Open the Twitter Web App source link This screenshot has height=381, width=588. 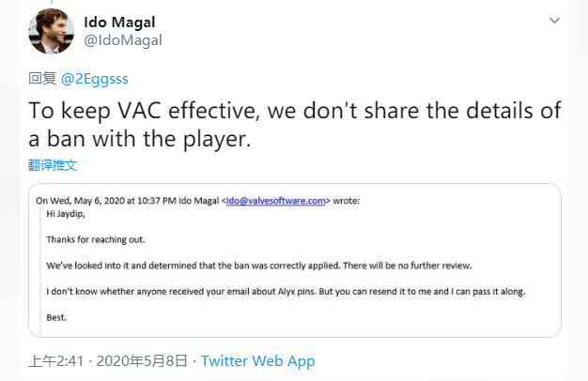(258, 361)
